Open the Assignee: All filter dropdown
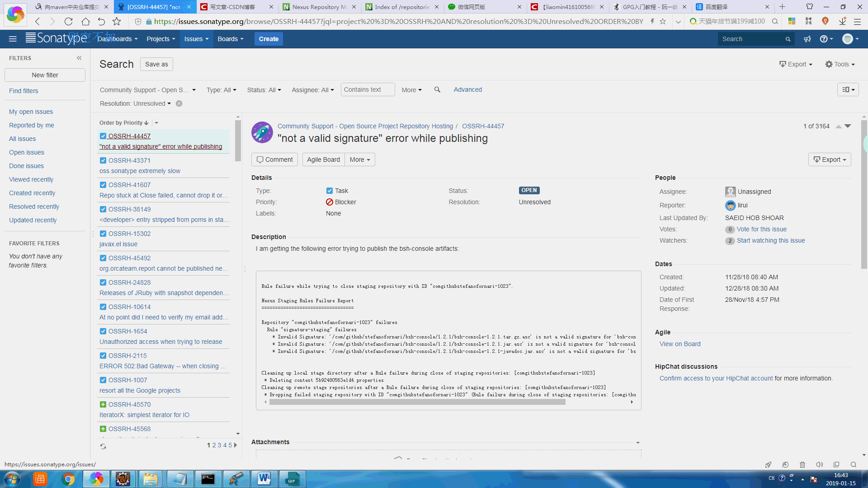 point(312,90)
